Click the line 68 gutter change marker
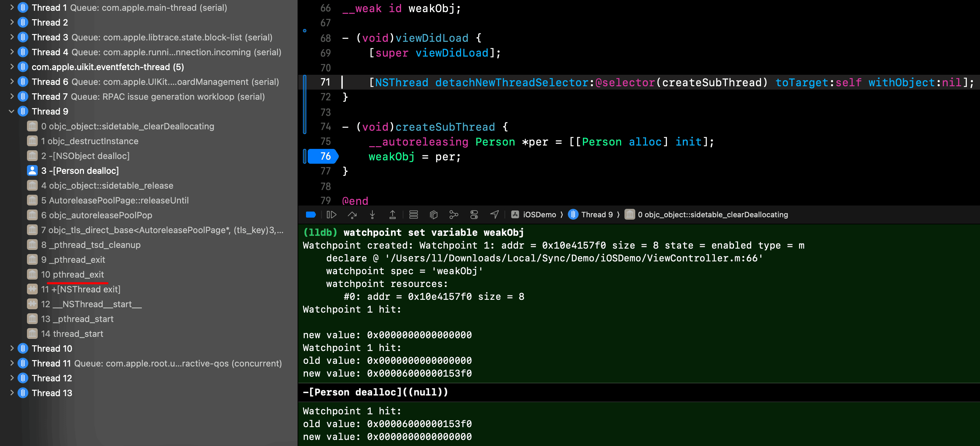 point(305,31)
